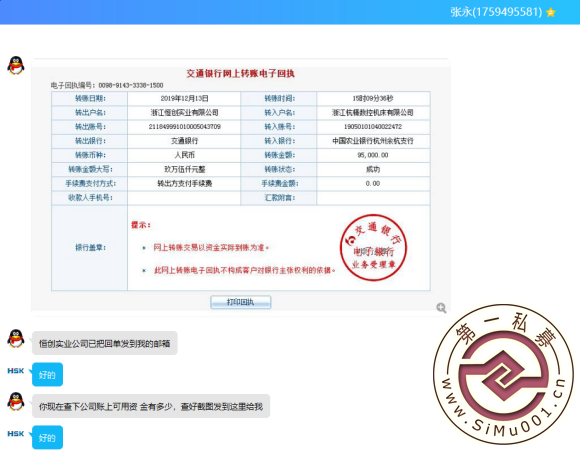580x450 pixels.
Task: Click the 转入户名 value cell
Action: tap(373, 112)
